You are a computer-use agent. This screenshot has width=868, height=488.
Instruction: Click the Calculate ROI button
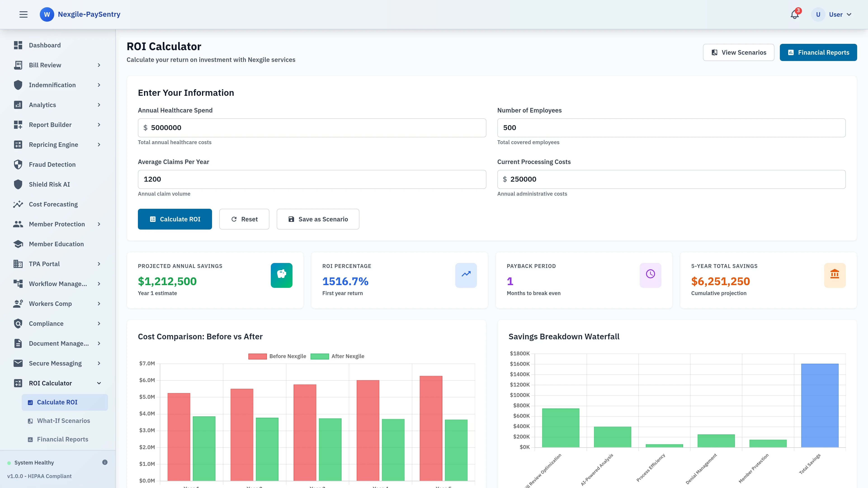tap(175, 219)
